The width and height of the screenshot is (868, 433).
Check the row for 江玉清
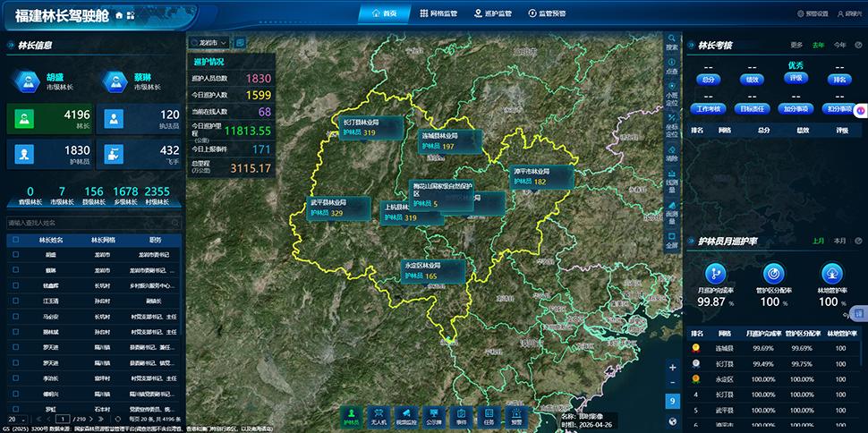tap(15, 301)
